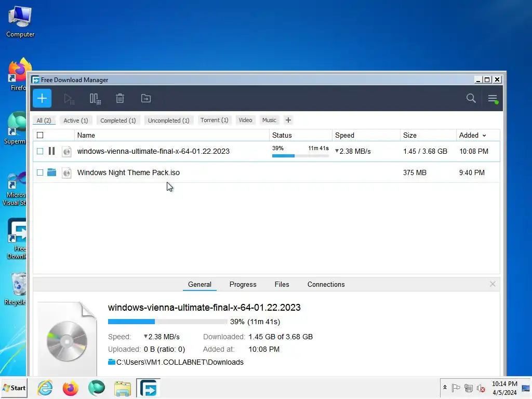Add a new filter tag with plus
The width and height of the screenshot is (532, 399).
coord(288,120)
